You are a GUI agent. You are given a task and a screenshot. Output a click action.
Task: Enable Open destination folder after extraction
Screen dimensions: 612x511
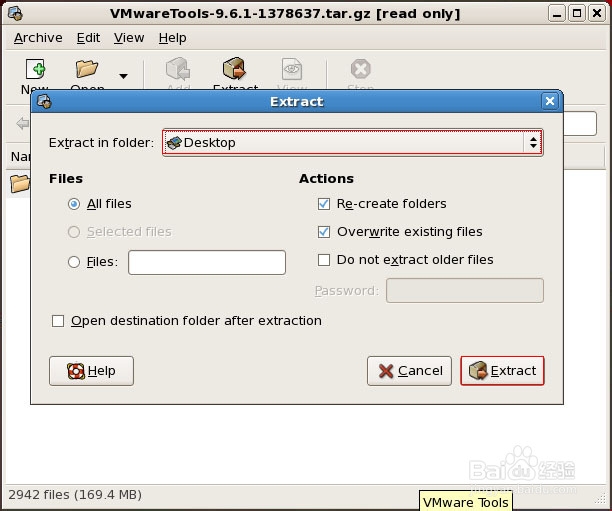(58, 321)
